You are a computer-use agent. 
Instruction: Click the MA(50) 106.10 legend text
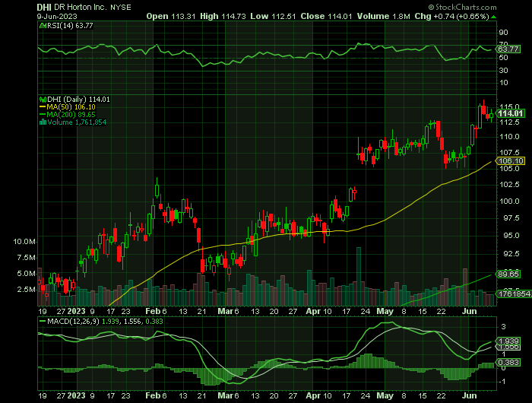point(71,107)
